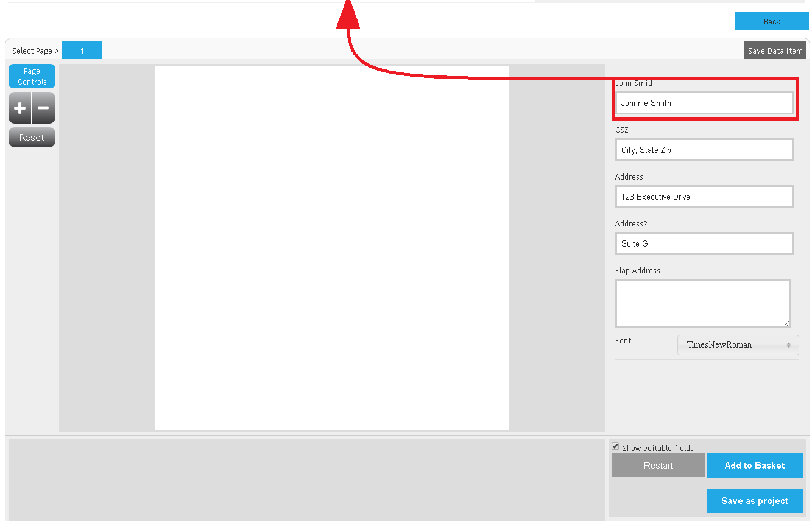Screen dimensions: 812x521
Task: Zoom out with the minus icon
Action: coord(43,108)
